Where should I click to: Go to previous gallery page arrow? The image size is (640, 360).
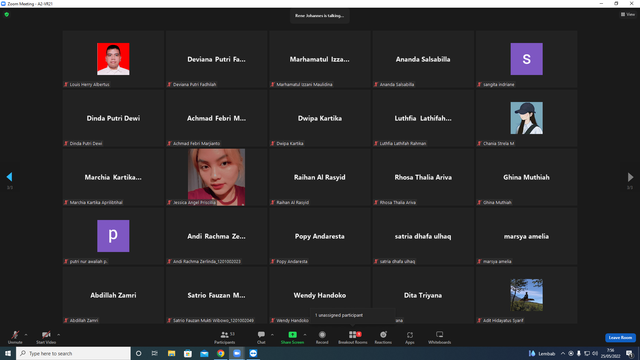pos(9,177)
